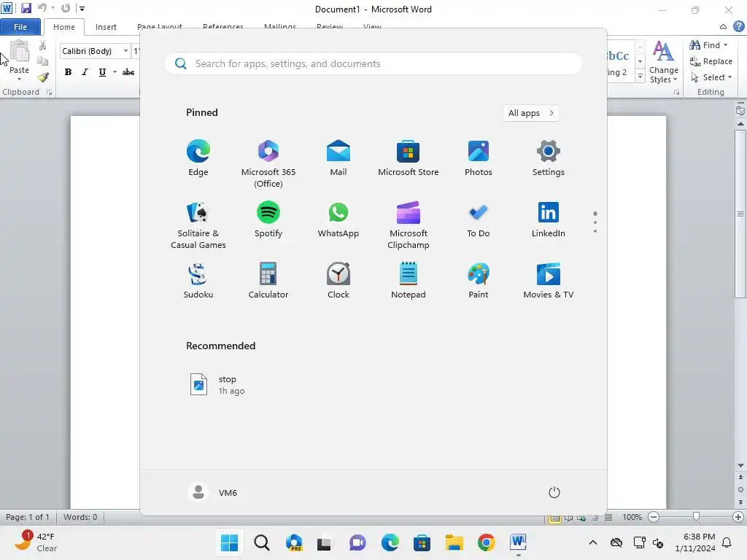747x560 pixels.
Task: Launch Movies & TV app
Action: pyautogui.click(x=549, y=281)
